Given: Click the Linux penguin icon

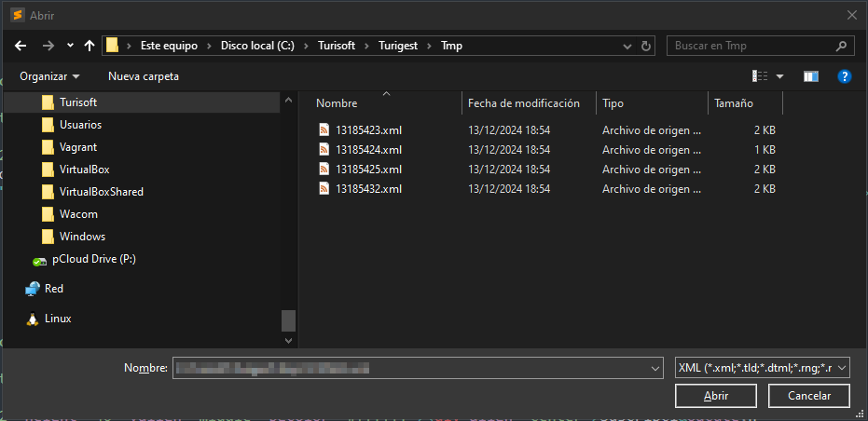Looking at the screenshot, I should pos(33,319).
